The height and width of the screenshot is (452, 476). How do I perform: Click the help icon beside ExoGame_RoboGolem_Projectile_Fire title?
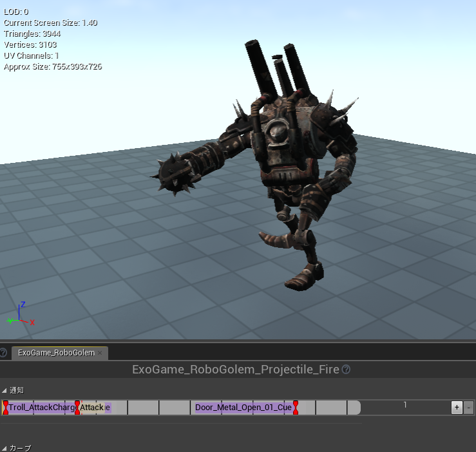coord(346,370)
